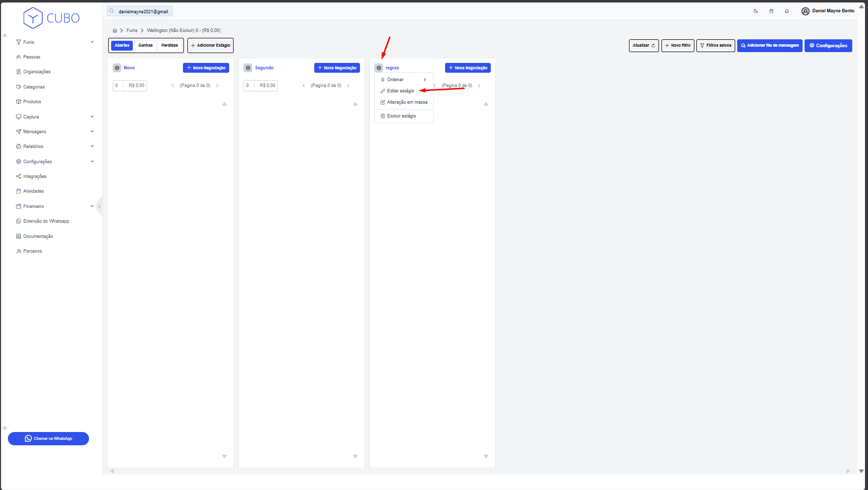
Task: Click the user avatar icon
Action: pyautogui.click(x=805, y=11)
